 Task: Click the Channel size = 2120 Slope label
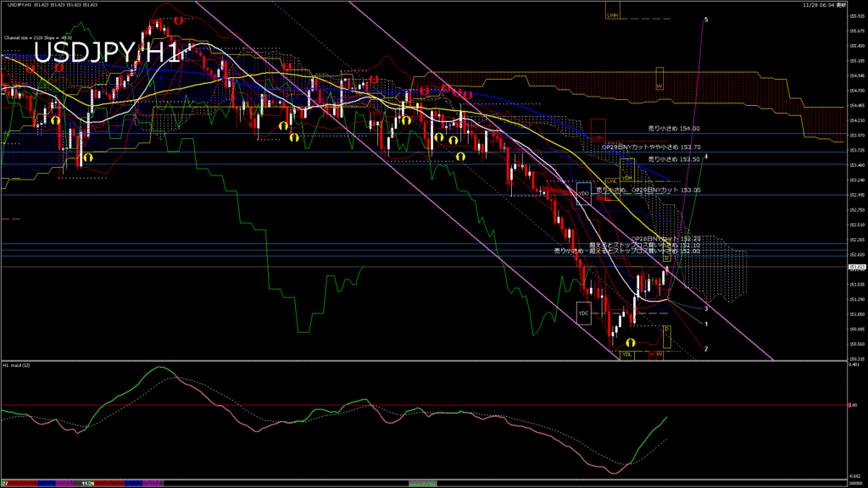pos(38,38)
